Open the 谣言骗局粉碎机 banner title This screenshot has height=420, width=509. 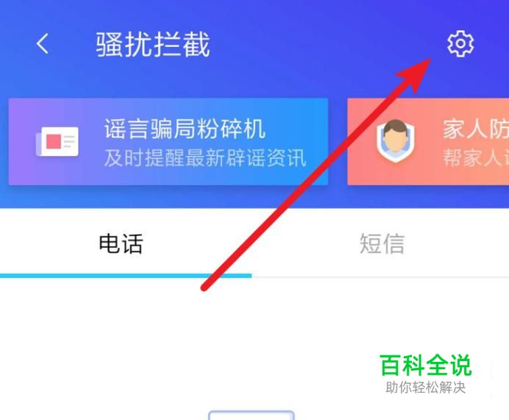tap(185, 129)
